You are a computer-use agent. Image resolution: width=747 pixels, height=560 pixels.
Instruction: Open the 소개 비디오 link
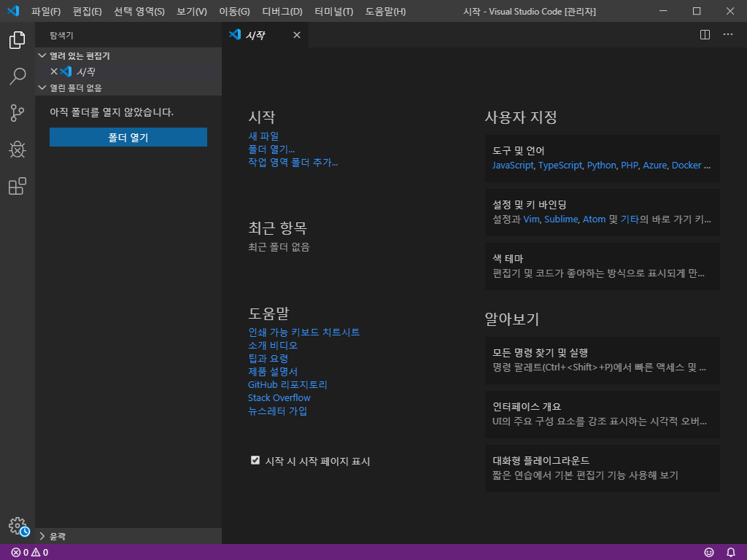(x=273, y=345)
